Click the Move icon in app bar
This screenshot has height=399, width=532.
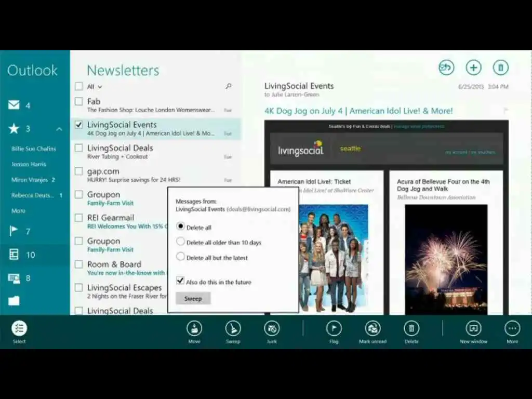[x=194, y=328]
